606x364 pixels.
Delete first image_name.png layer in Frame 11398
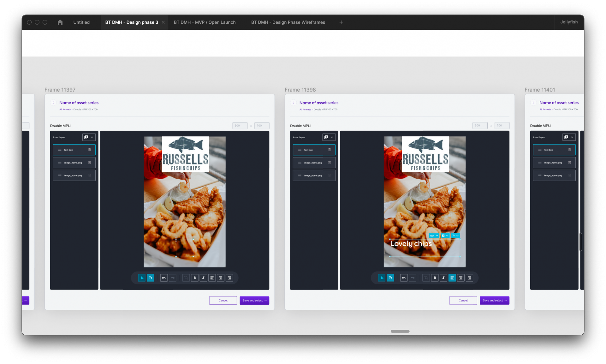330,163
